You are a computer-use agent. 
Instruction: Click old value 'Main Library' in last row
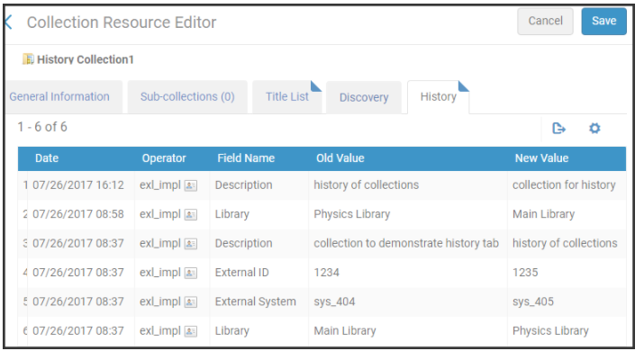[x=345, y=331]
